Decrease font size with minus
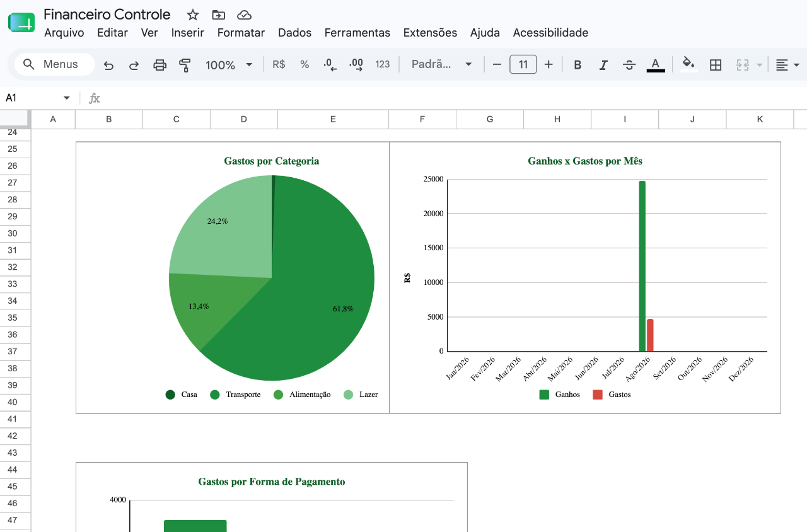 (x=497, y=64)
